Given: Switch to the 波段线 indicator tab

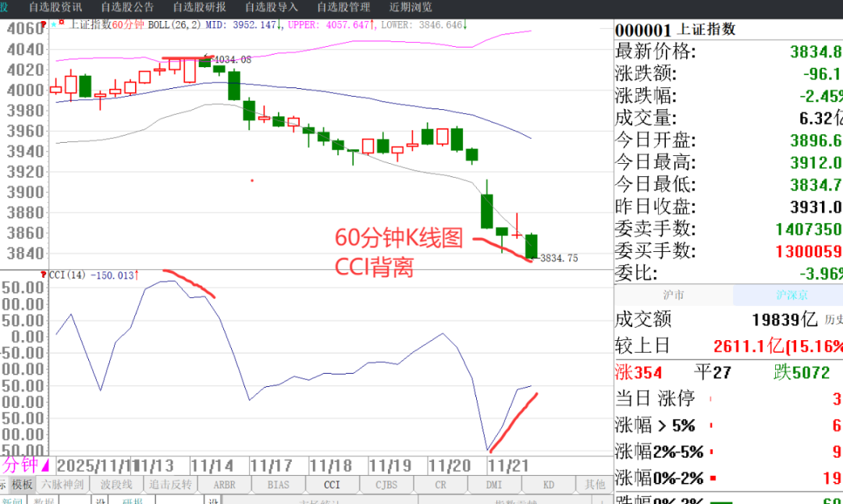Looking at the screenshot, I should [x=116, y=484].
